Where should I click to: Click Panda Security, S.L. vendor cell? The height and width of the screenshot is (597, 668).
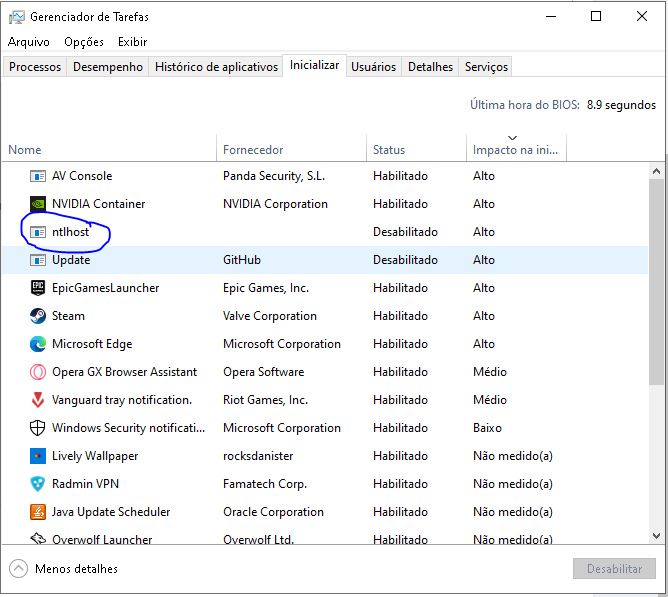pos(274,176)
